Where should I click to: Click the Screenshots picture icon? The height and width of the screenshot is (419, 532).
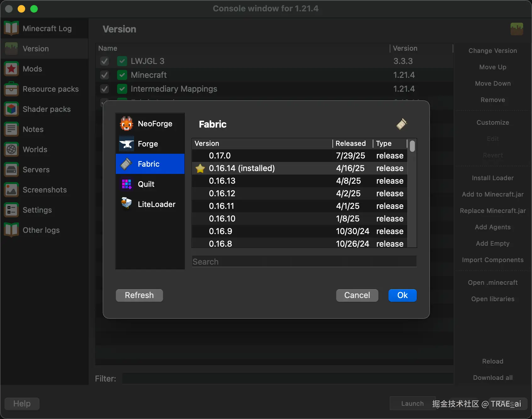11,190
